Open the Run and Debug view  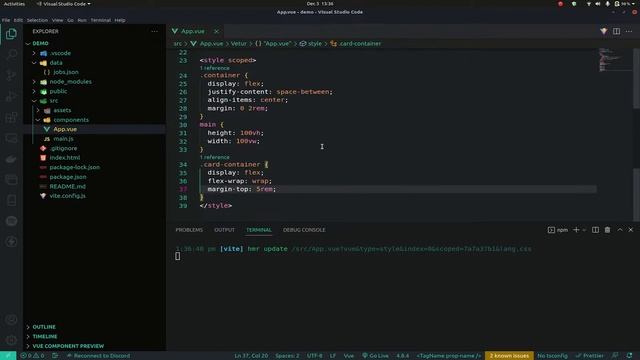pyautogui.click(x=11, y=96)
